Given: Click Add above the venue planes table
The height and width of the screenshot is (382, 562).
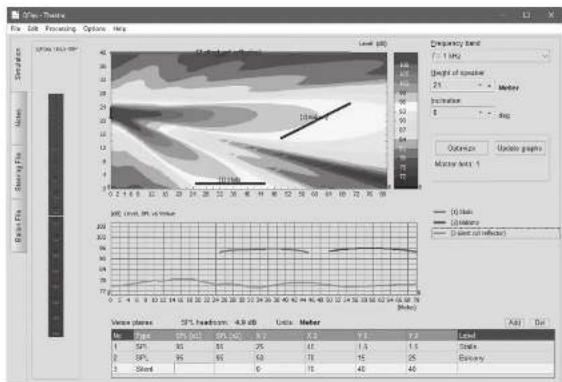Looking at the screenshot, I should (515, 323).
